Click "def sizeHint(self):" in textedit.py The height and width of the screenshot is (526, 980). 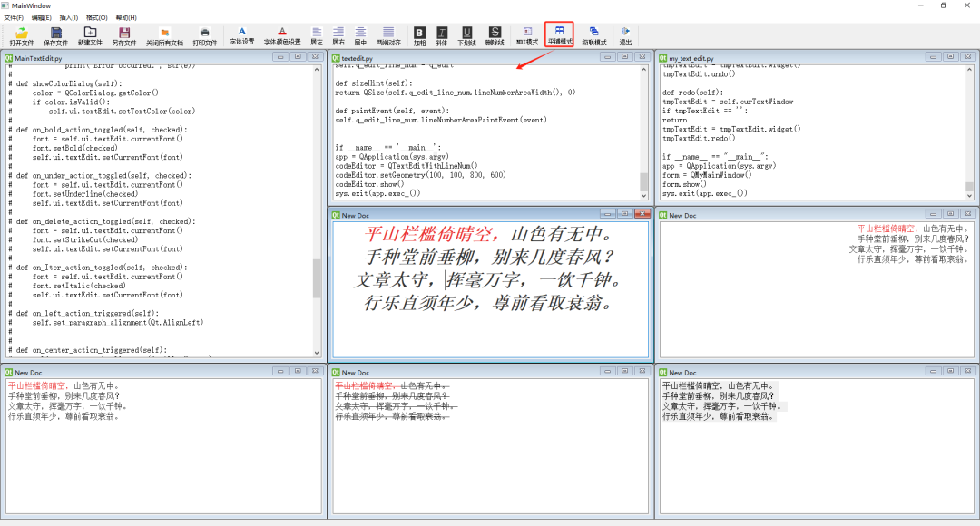374,83
